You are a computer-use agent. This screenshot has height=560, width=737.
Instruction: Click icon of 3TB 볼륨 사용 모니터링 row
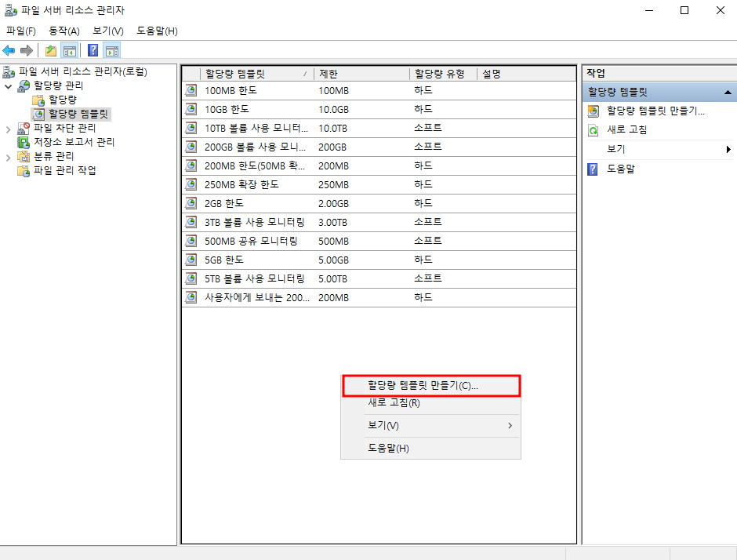[x=191, y=222]
